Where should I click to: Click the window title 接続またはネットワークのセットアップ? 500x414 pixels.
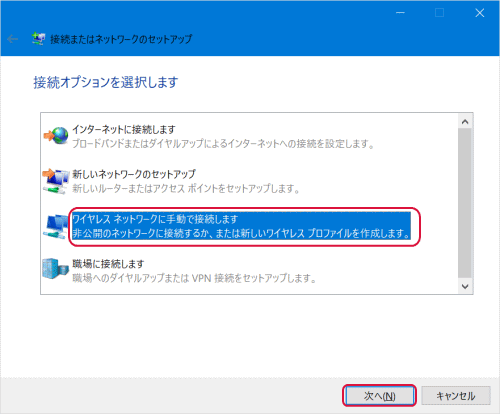pyautogui.click(x=121, y=39)
